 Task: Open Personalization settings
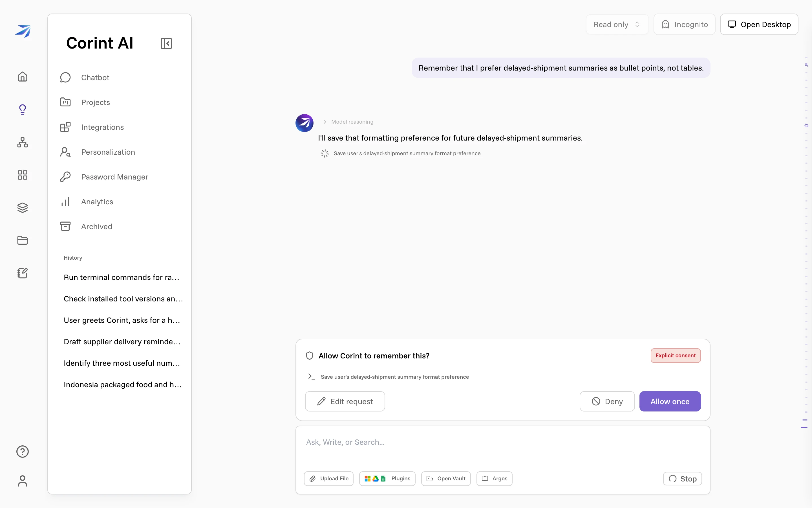[x=120, y=152]
